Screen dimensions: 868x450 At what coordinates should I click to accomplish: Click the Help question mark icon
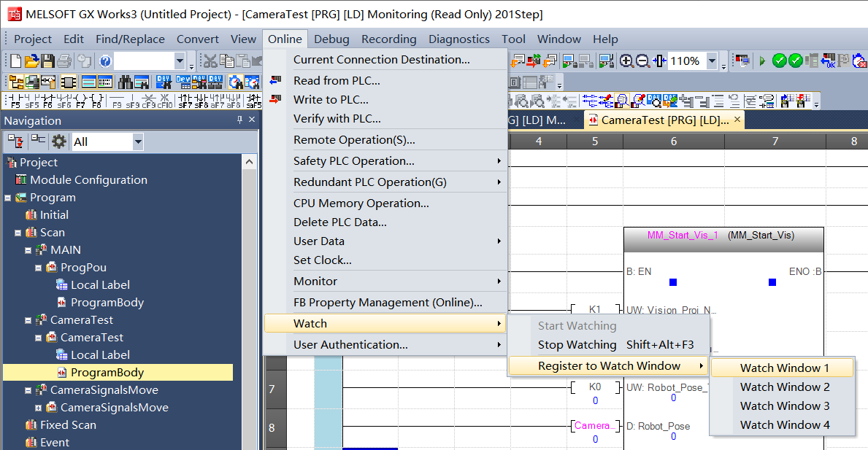(105, 61)
